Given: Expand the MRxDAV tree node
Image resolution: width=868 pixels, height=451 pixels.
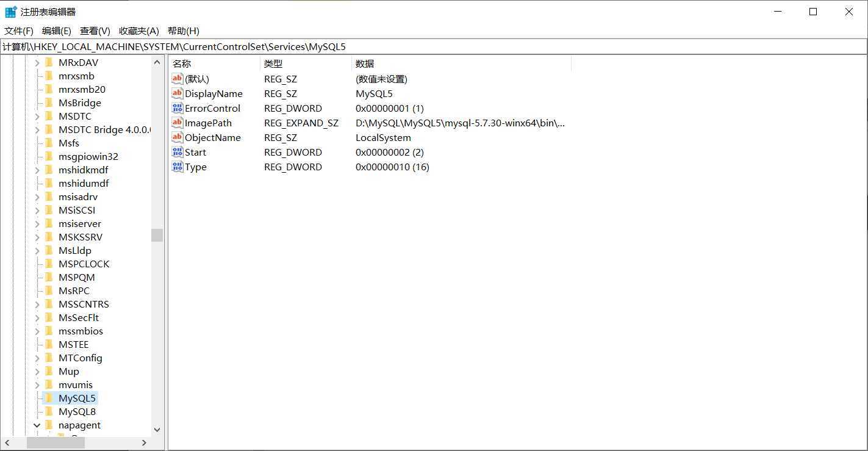Looking at the screenshot, I should click(x=37, y=62).
